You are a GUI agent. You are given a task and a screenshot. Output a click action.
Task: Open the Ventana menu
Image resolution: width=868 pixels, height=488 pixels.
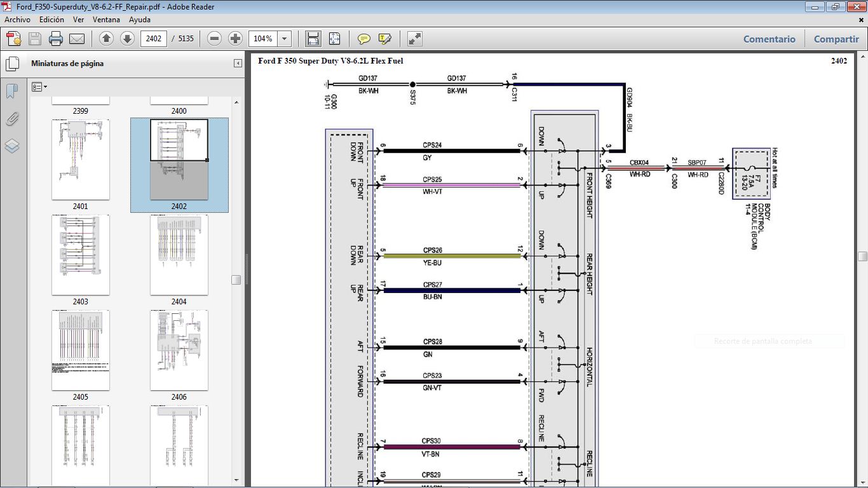[106, 20]
